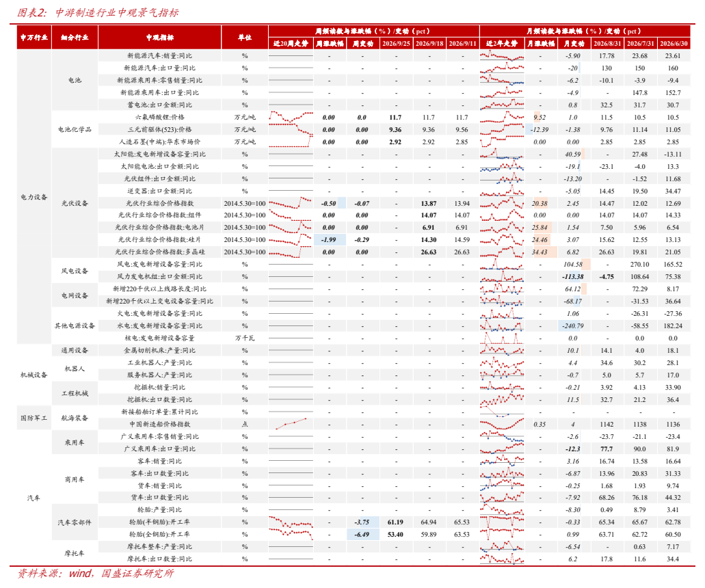Select the "中国新造船价格指数" indicator
Image resolution: width=705 pixels, height=588 pixels.
(159, 424)
